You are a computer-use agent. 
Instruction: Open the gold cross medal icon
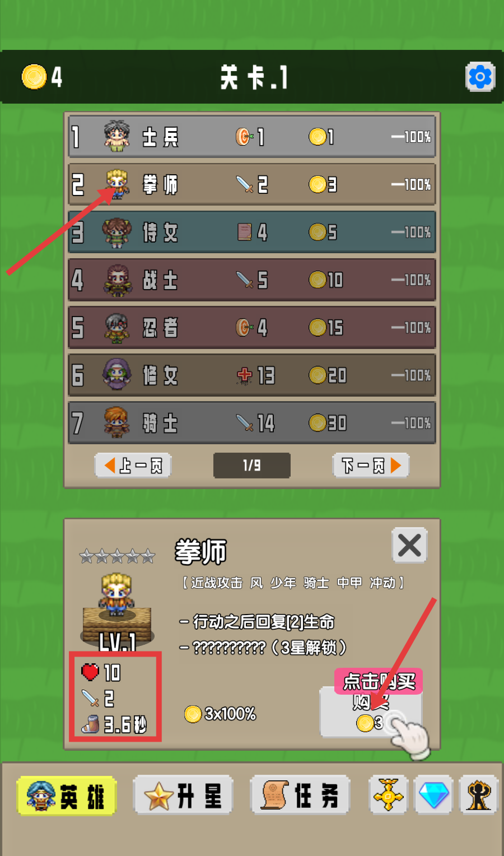(x=388, y=795)
